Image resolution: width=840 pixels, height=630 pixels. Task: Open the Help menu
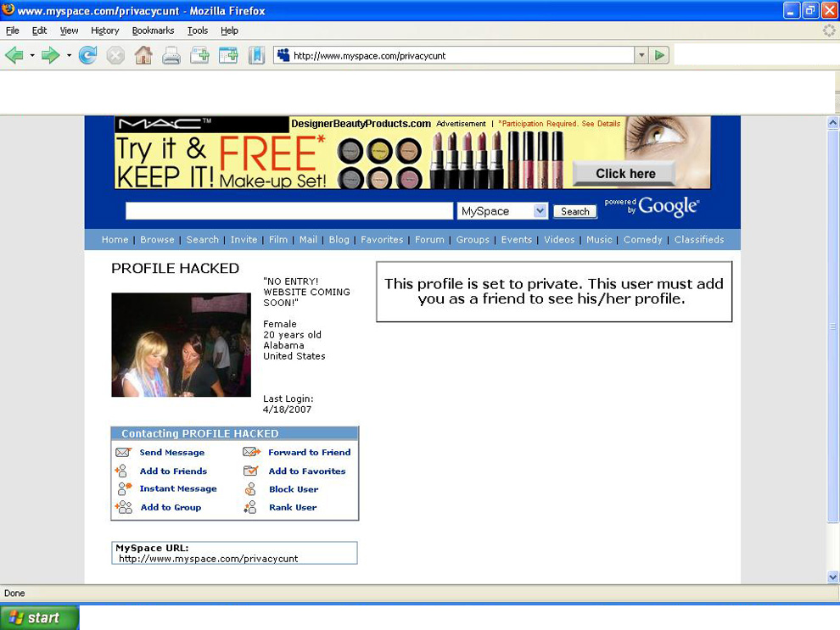tap(229, 31)
